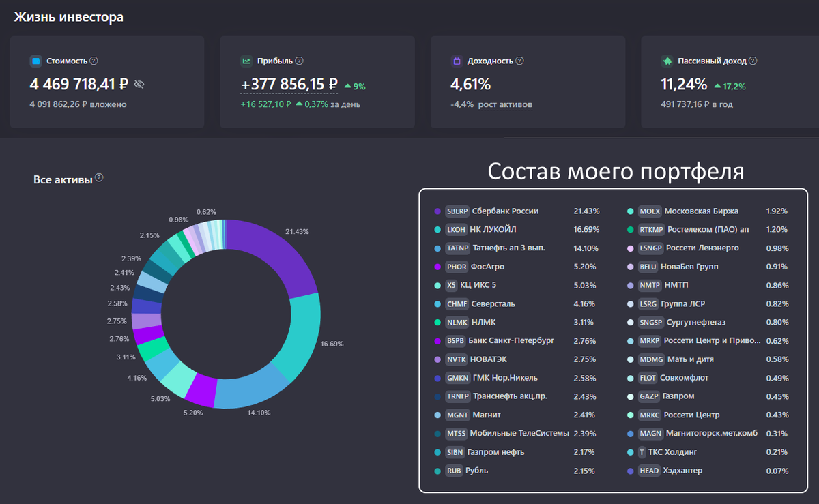
Task: Click the MRKP ticker badge
Action: click(x=651, y=340)
